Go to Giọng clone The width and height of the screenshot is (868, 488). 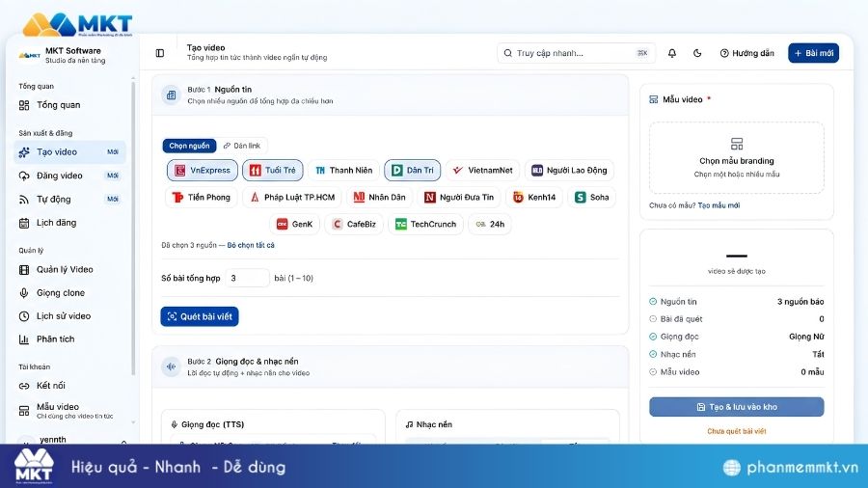(69, 292)
